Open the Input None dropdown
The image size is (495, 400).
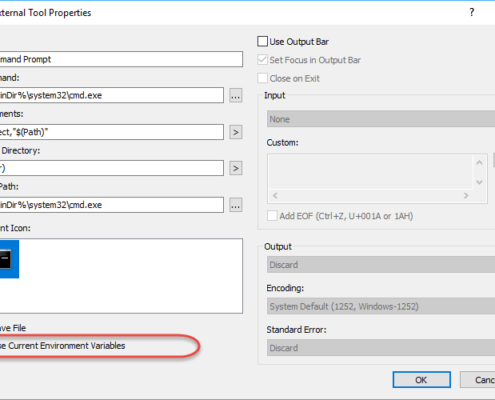point(381,119)
